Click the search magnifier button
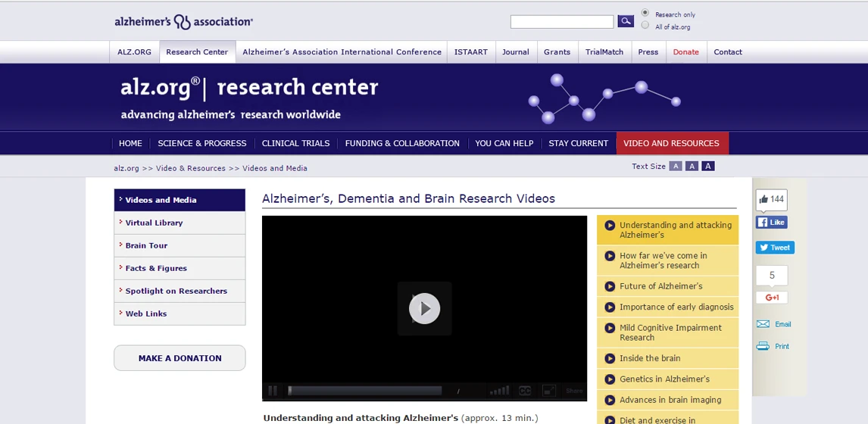Image resolution: width=868 pixels, height=424 pixels. (626, 22)
